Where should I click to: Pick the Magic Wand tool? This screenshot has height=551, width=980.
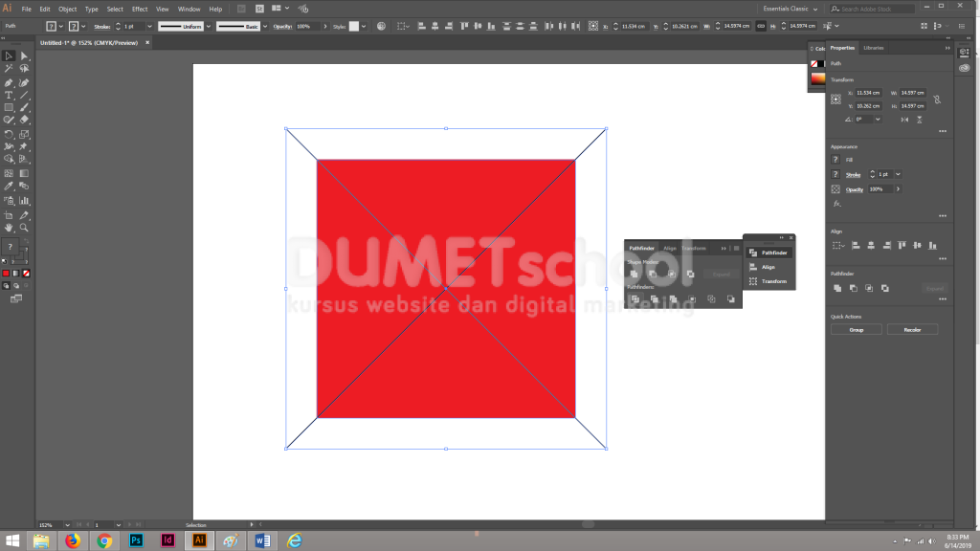coord(9,69)
